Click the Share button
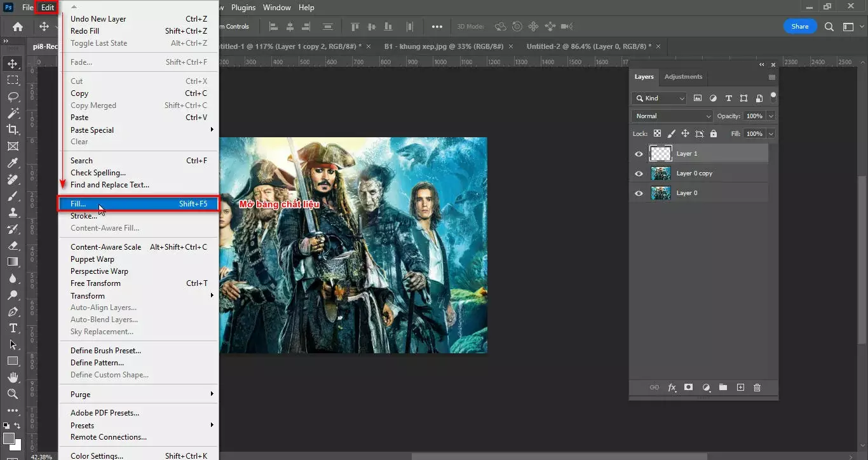Viewport: 868px width, 460px height. click(x=799, y=26)
